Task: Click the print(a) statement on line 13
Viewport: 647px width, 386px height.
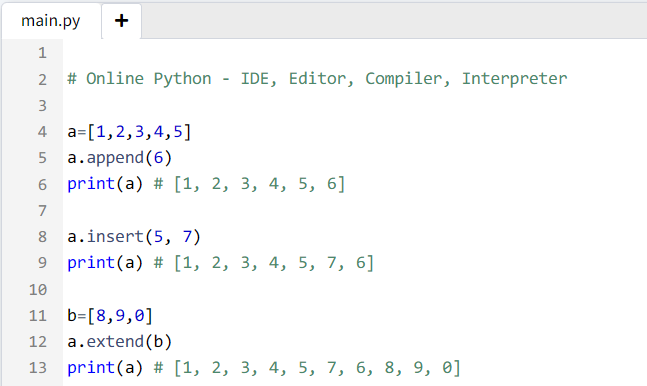Action: (105, 368)
